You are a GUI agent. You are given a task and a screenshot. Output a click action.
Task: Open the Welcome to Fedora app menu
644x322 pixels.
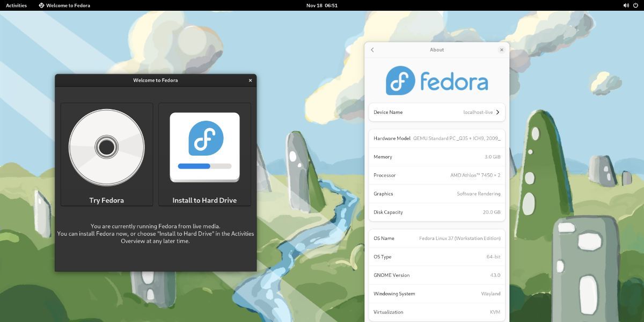point(64,5)
